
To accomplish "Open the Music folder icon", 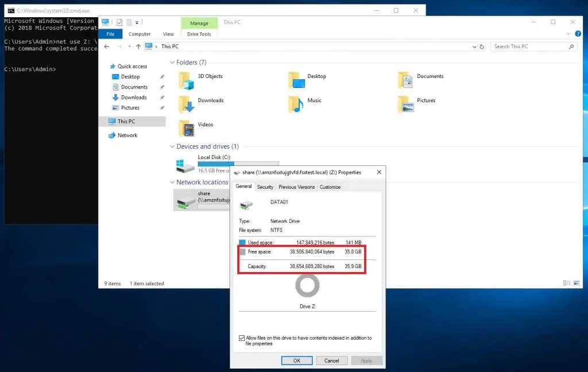I will (x=296, y=104).
